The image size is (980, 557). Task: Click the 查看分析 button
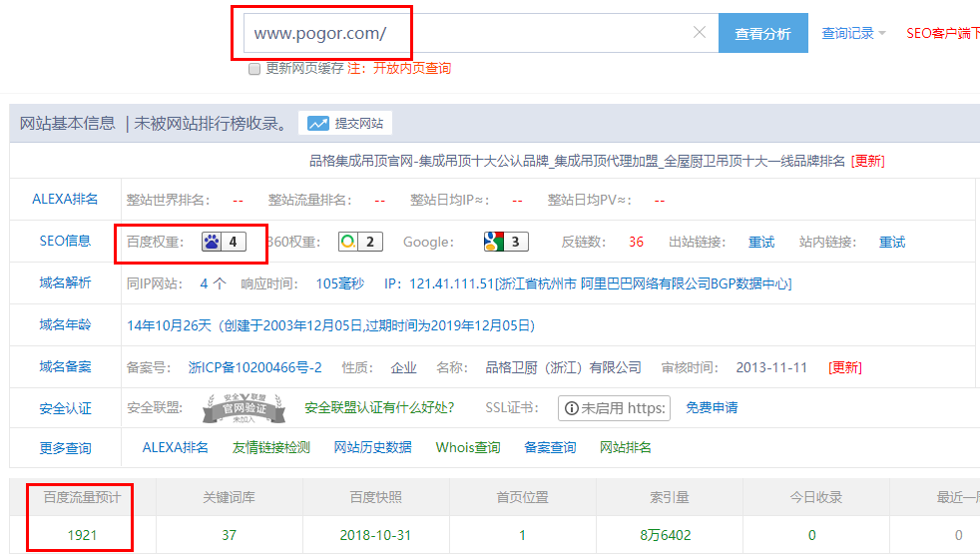(x=763, y=33)
